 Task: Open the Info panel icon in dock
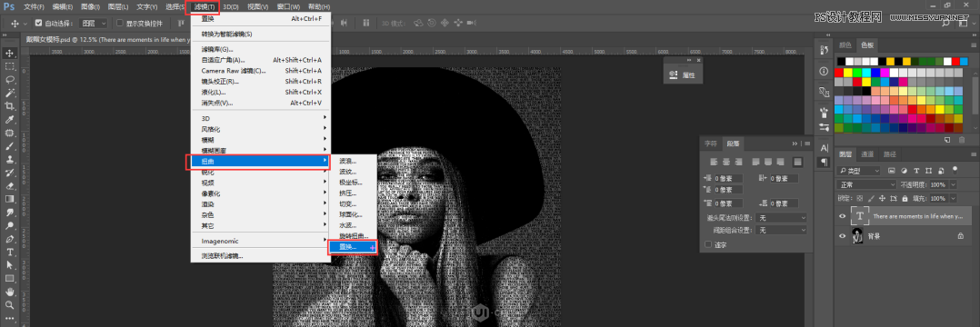point(823,71)
